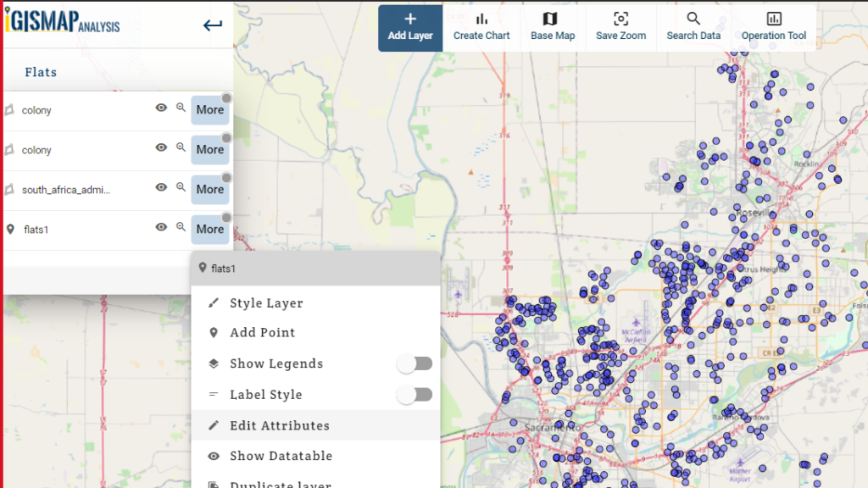Click the Save Zoom icon

[620, 25]
